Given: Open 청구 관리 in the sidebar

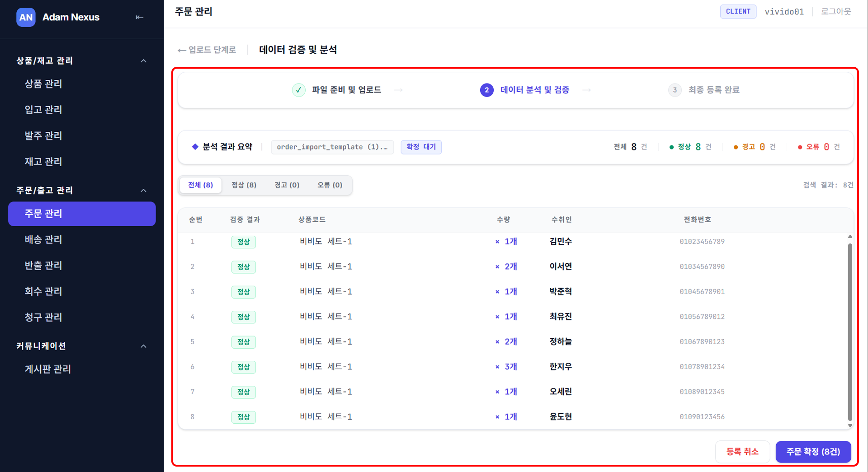Looking at the screenshot, I should 82,318.
